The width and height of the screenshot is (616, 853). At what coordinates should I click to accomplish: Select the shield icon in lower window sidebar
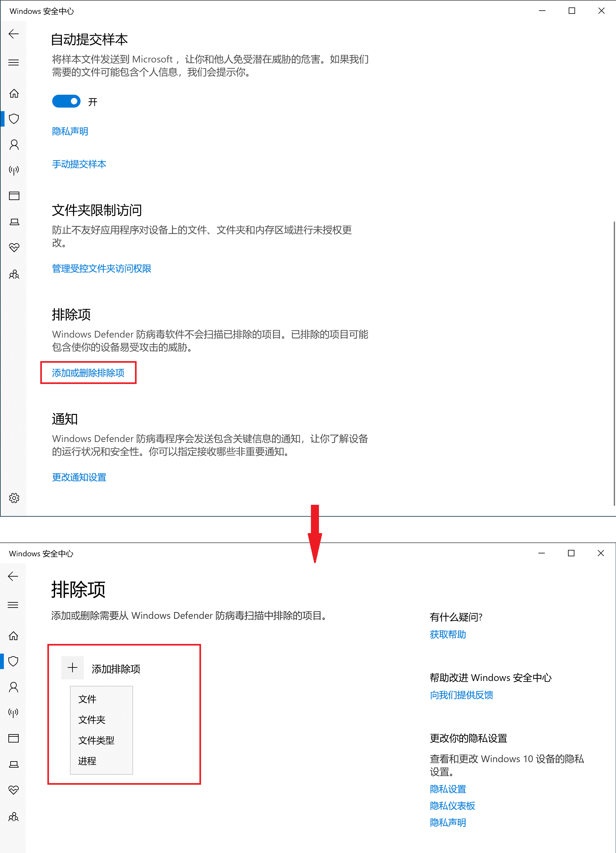coord(14,661)
